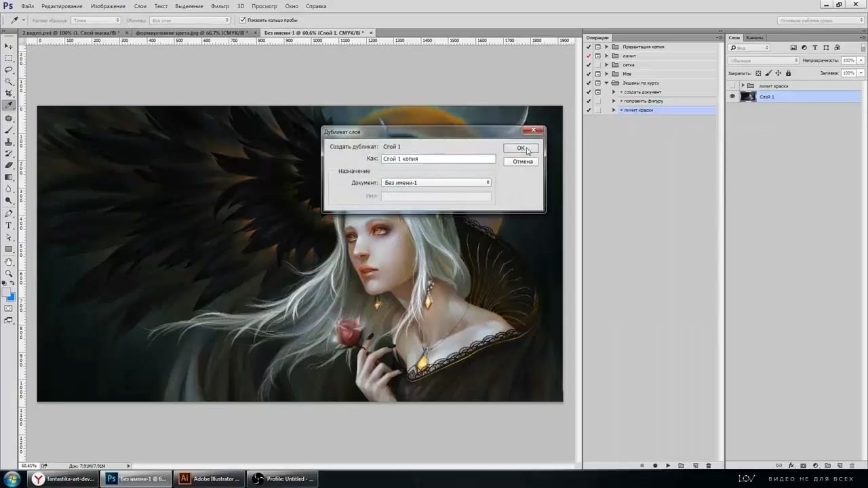Open the opacity 'Непрозрачность' dropdown arrow
The image size is (868, 488).
click(x=861, y=60)
